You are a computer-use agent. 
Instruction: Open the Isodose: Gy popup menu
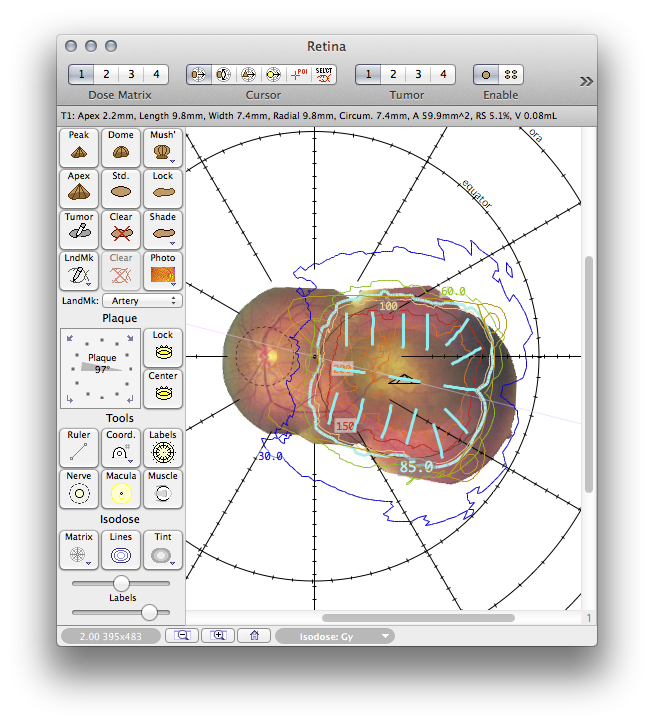(x=335, y=636)
